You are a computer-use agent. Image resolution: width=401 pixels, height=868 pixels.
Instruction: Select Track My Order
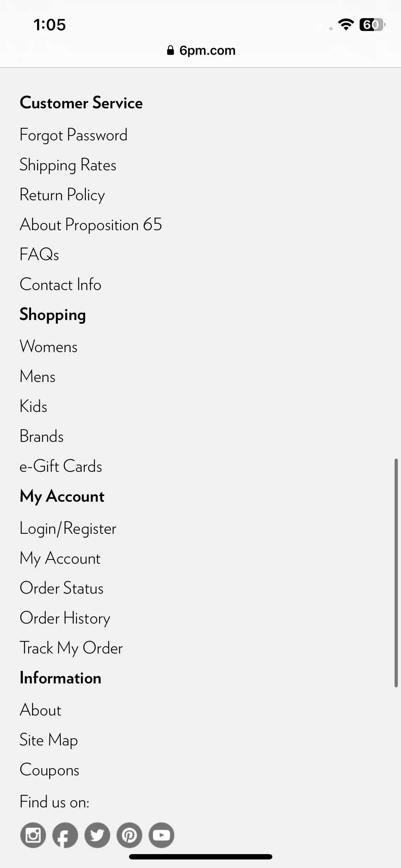pos(71,648)
